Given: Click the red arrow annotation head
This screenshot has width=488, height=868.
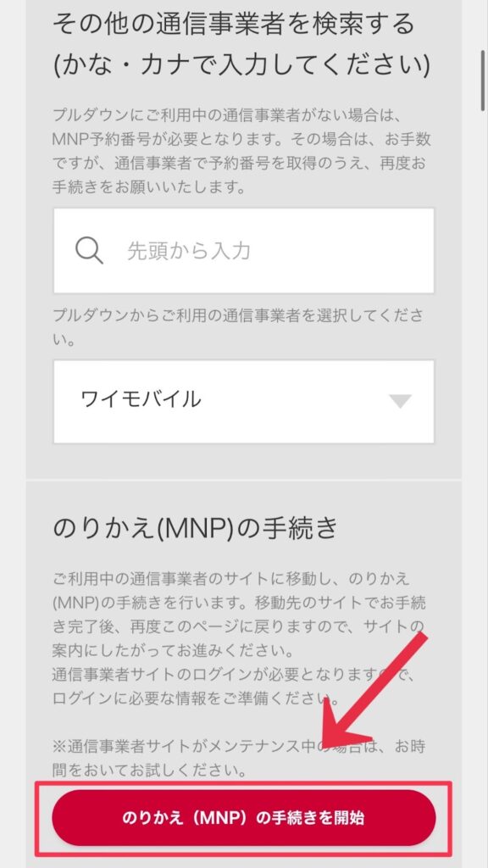Looking at the screenshot, I should [342, 722].
